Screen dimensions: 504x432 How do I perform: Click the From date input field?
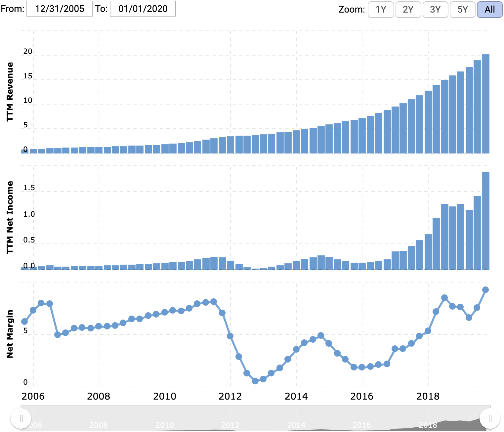click(x=60, y=9)
